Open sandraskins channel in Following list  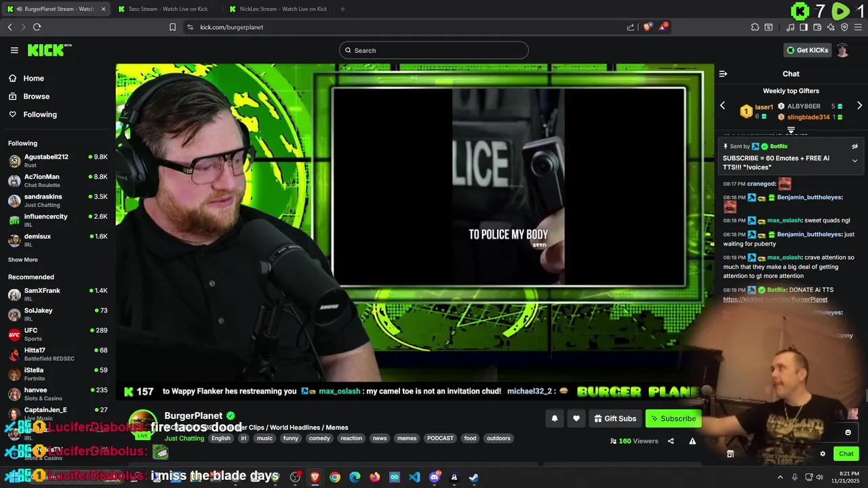(x=58, y=200)
